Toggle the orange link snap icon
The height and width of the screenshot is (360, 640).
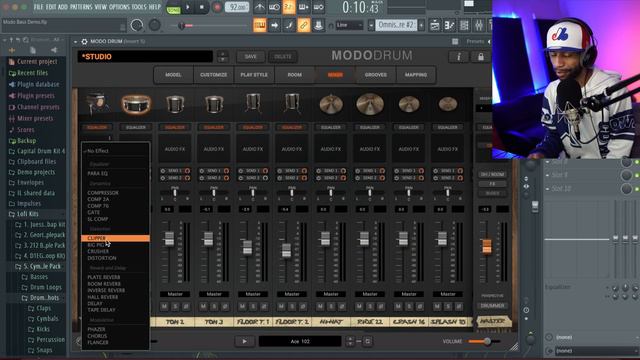pos(304,25)
